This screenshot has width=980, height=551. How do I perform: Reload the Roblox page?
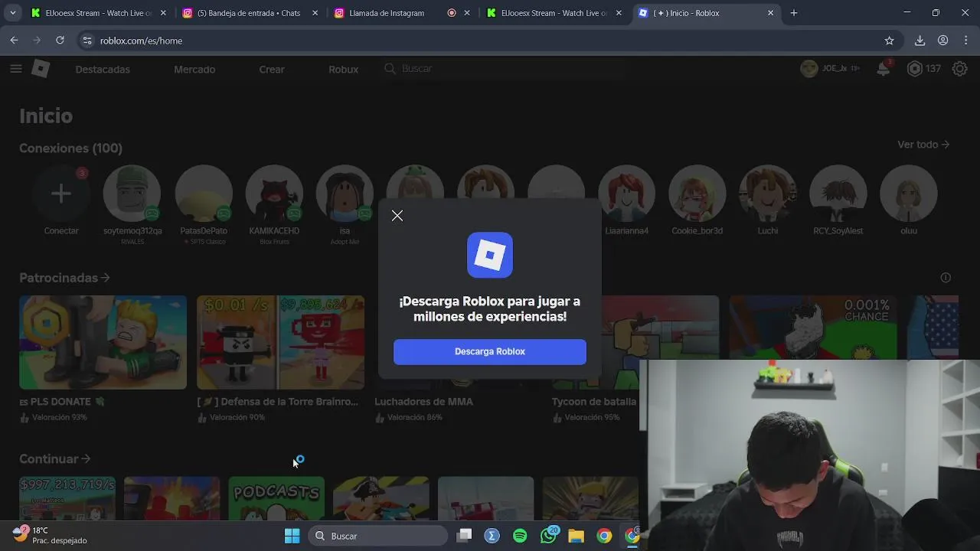[60, 41]
